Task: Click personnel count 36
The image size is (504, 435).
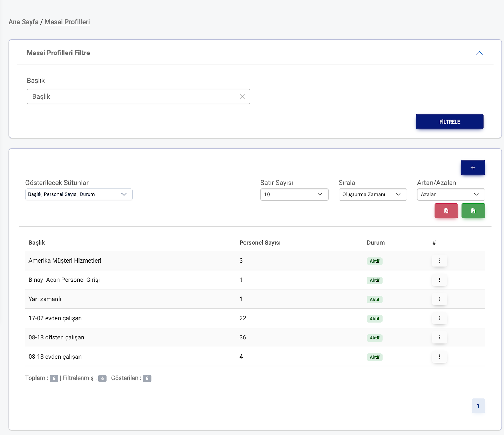Action: click(x=243, y=337)
